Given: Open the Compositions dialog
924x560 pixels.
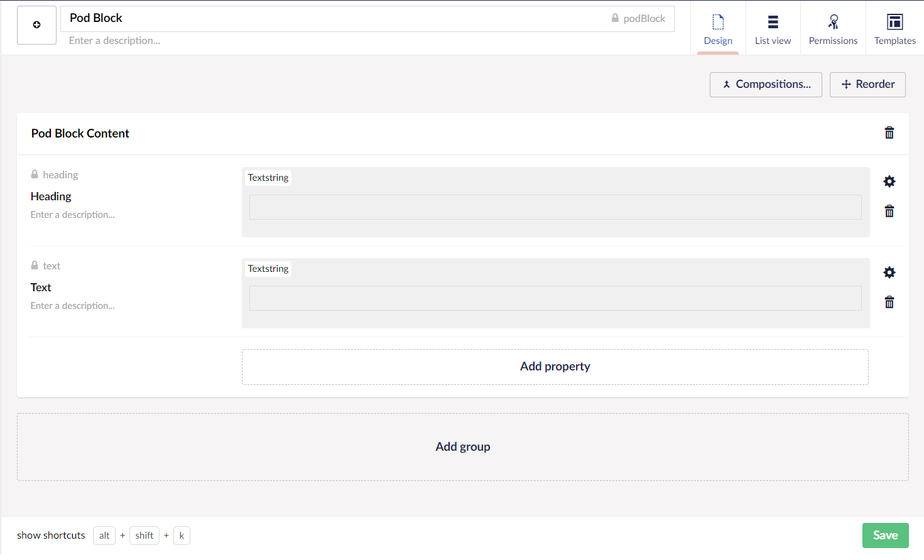Looking at the screenshot, I should pos(766,84).
